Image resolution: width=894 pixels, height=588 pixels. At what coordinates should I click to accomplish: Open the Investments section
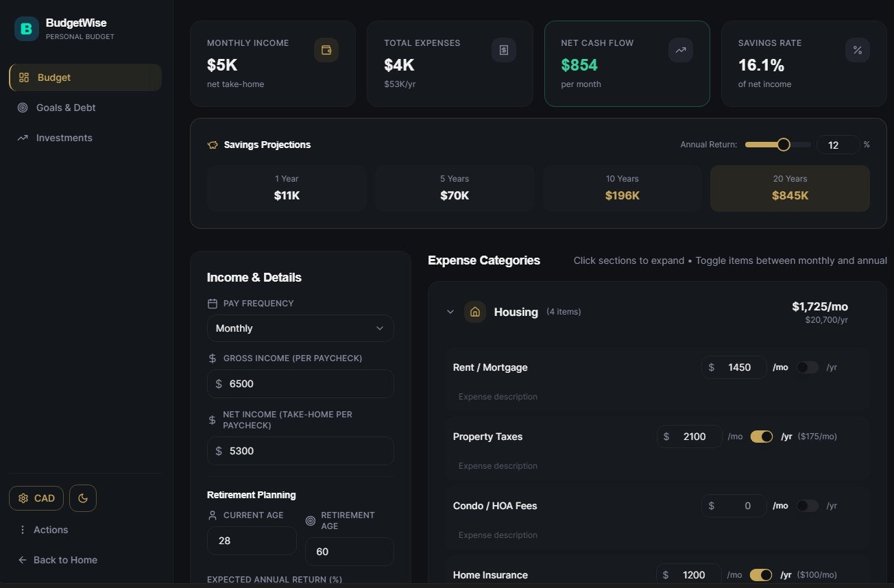point(64,138)
